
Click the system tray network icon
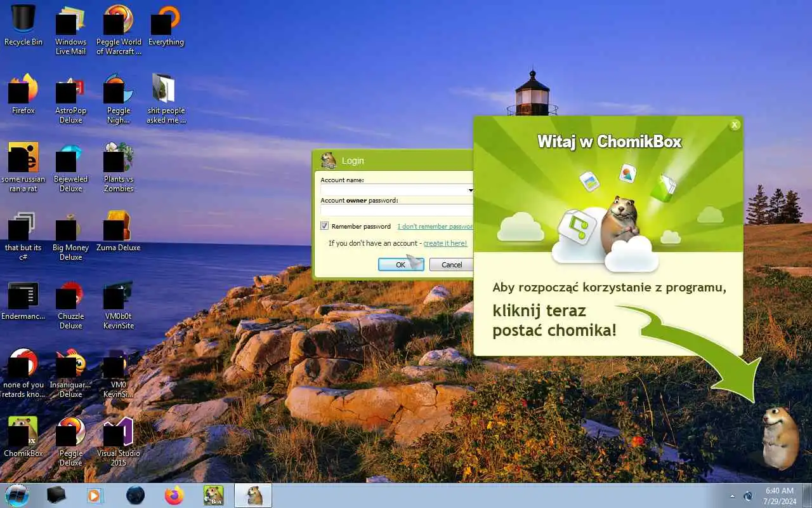(x=748, y=496)
